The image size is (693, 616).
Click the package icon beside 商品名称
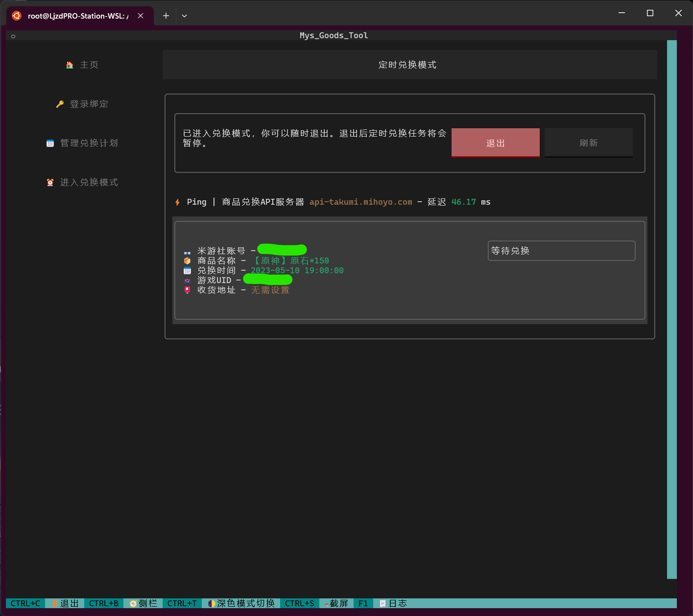[x=187, y=261]
